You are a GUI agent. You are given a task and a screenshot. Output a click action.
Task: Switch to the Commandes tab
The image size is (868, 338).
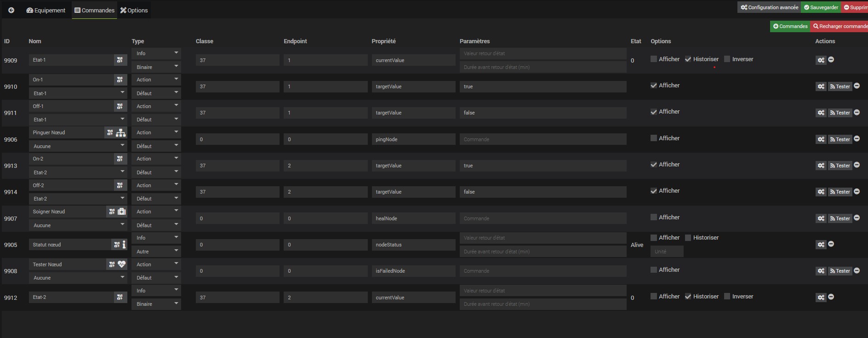tap(94, 10)
